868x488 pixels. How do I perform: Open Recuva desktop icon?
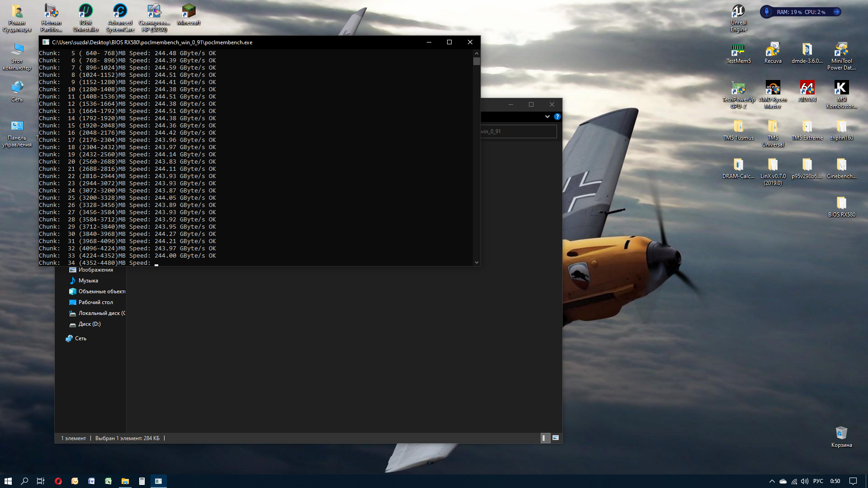[773, 50]
